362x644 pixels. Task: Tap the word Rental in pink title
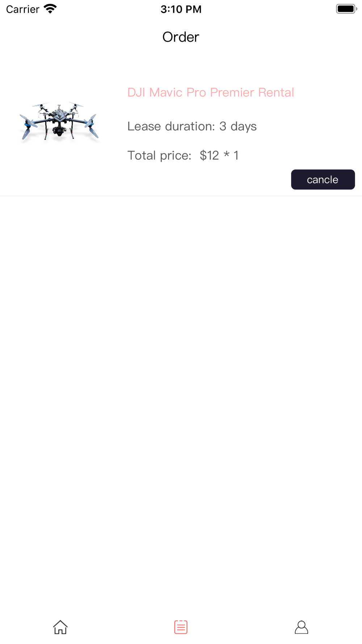[x=276, y=92]
